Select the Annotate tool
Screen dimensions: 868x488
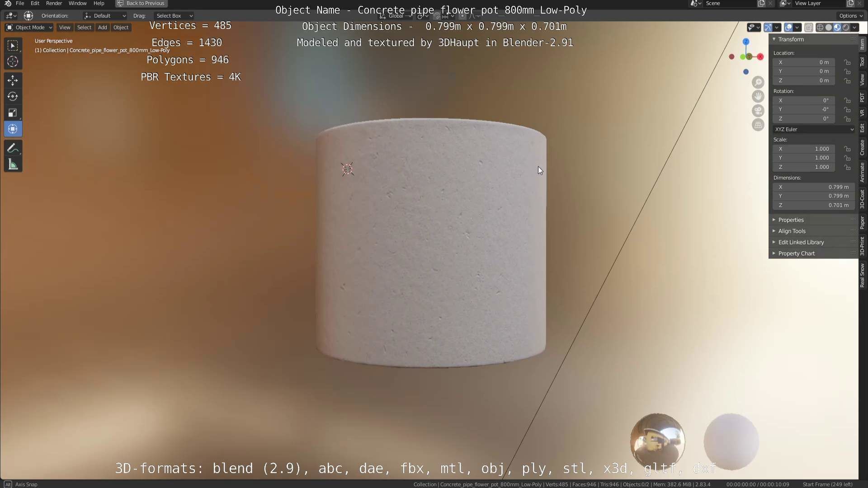click(x=13, y=148)
